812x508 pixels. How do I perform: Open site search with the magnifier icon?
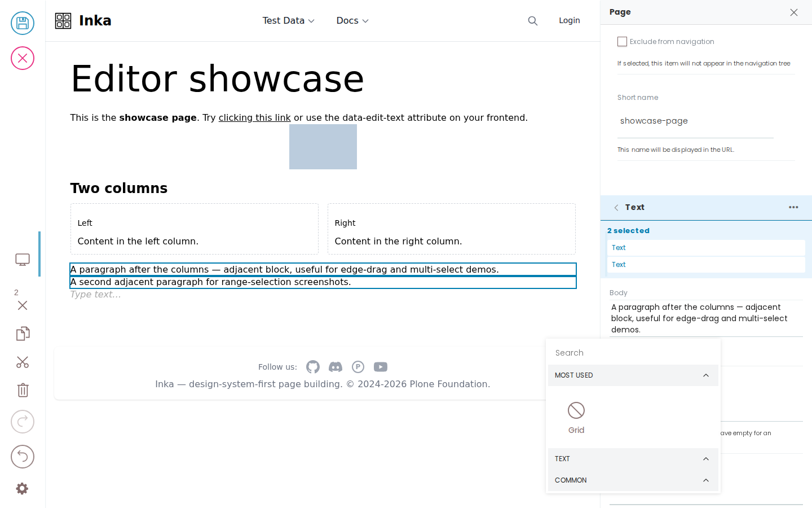(533, 21)
